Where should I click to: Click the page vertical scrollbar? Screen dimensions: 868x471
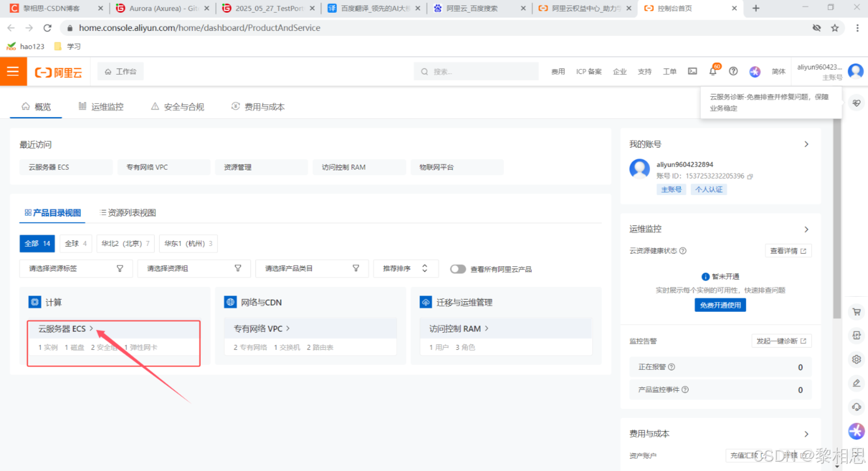[837, 218]
